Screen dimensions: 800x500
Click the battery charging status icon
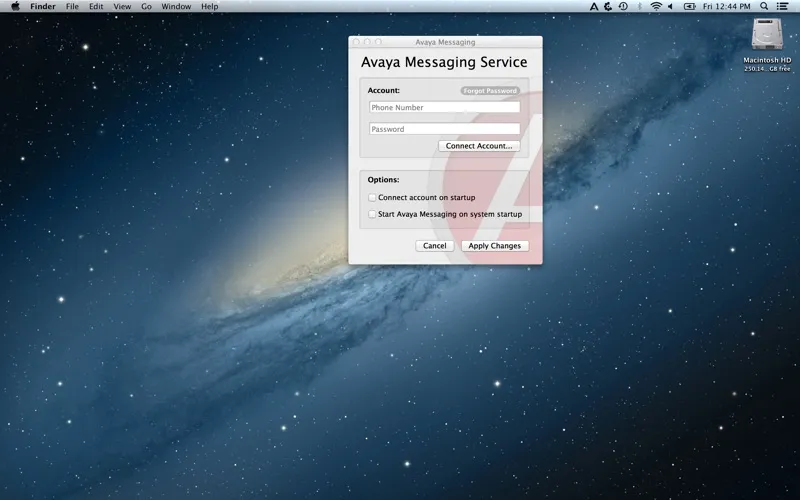point(689,6)
